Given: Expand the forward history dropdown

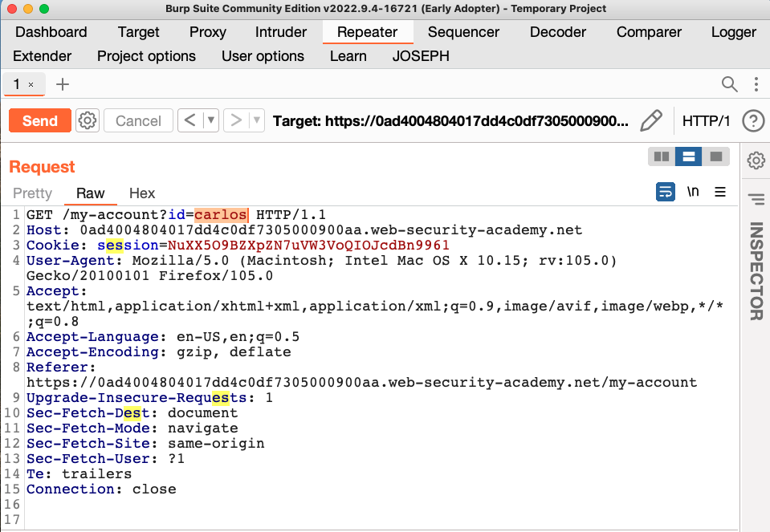Looking at the screenshot, I should [257, 120].
